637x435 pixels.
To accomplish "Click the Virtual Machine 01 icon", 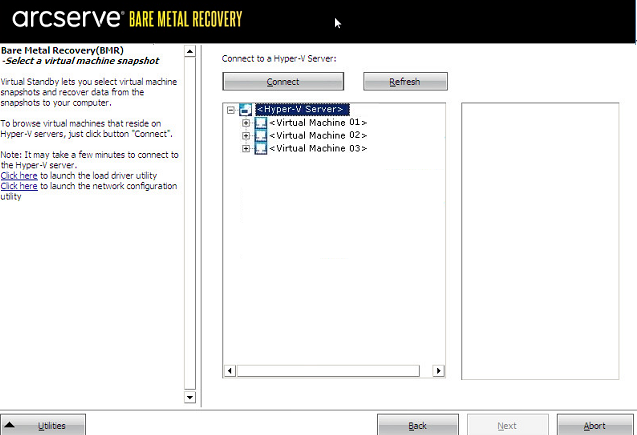I will [261, 122].
